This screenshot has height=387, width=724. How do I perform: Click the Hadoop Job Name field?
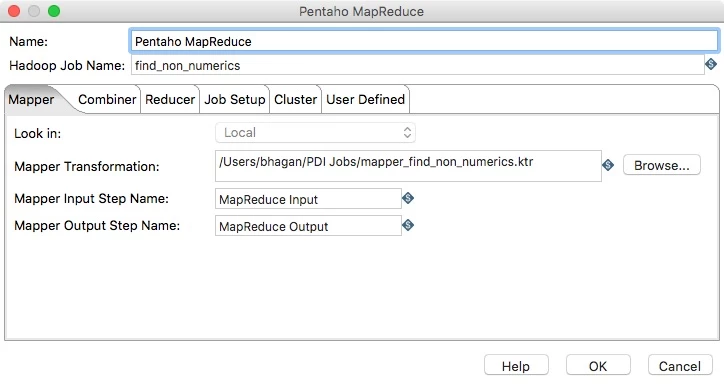[418, 65]
